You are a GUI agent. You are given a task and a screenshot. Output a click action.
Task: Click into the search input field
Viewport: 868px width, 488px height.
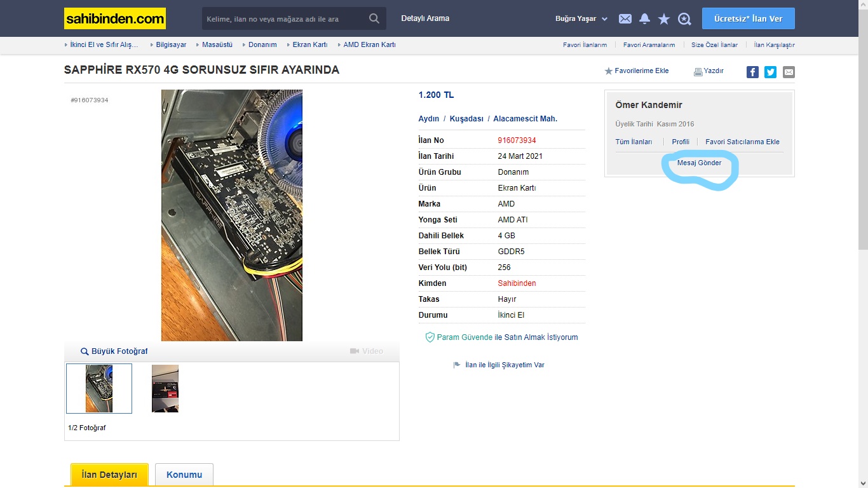(x=285, y=18)
